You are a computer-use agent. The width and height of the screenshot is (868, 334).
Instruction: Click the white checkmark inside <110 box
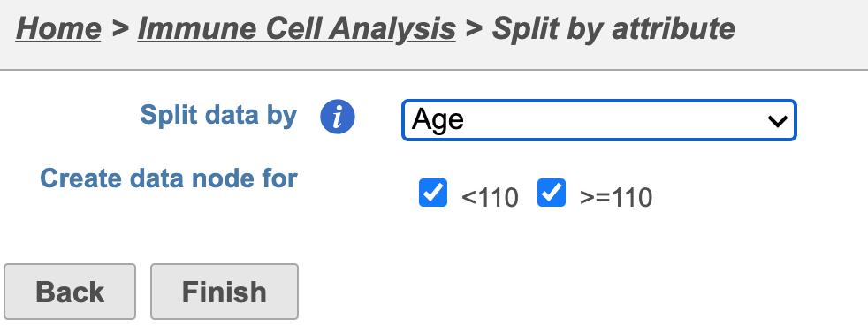pyautogui.click(x=433, y=193)
